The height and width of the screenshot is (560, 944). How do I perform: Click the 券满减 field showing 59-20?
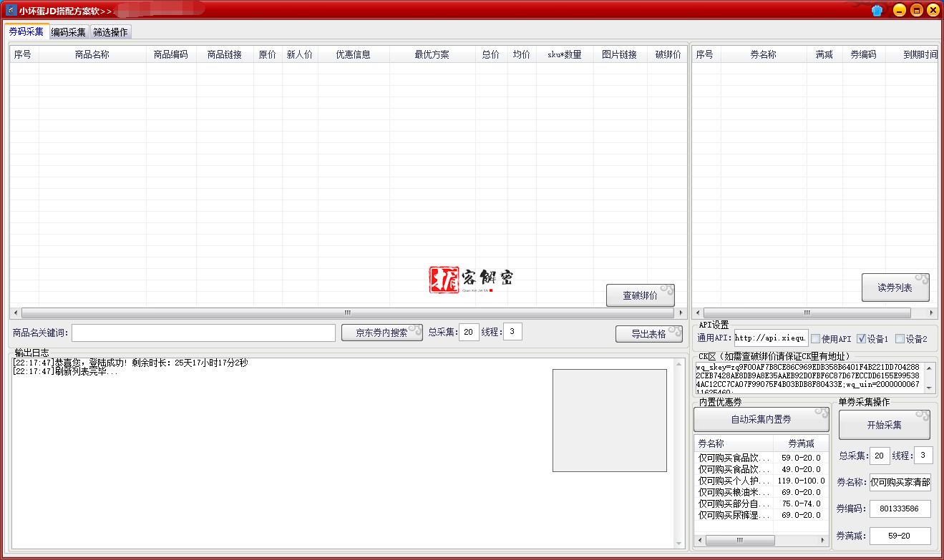[900, 536]
